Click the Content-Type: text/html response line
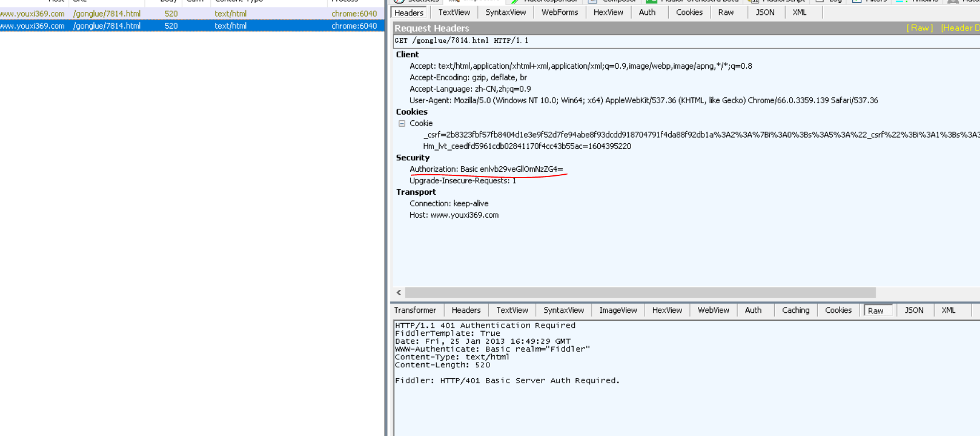Image resolution: width=980 pixels, height=436 pixels. 452,357
